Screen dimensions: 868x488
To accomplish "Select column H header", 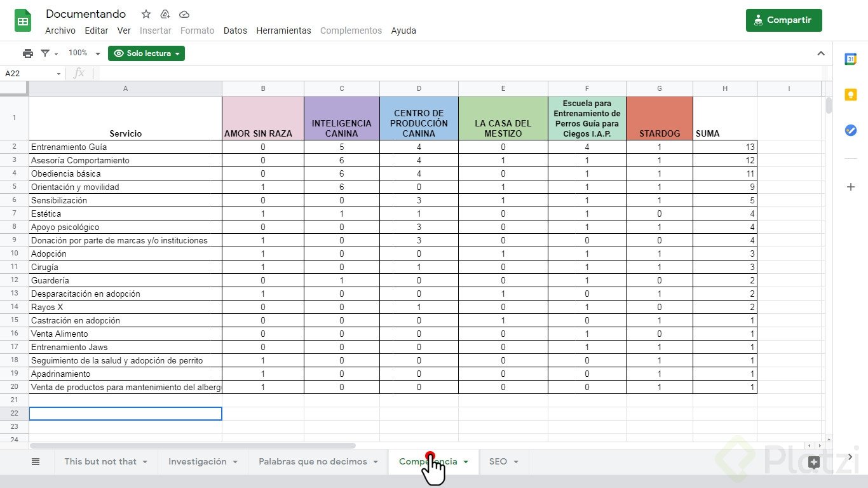I will (725, 88).
